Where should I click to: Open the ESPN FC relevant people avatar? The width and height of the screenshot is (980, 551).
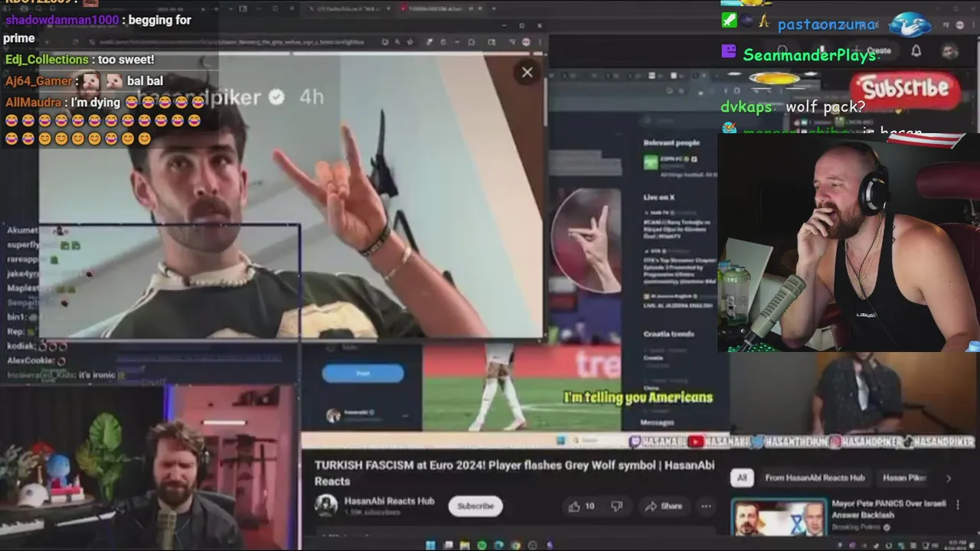pyautogui.click(x=650, y=161)
